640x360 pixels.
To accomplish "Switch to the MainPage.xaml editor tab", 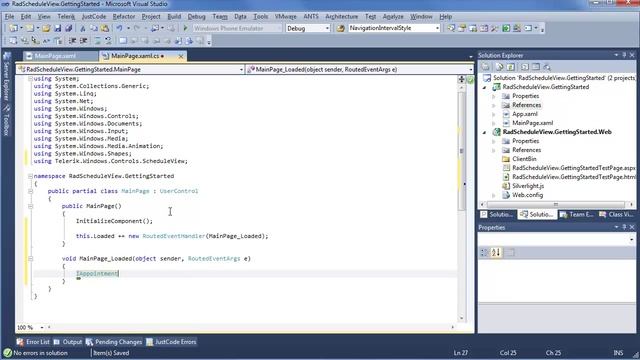I will coord(55,56).
